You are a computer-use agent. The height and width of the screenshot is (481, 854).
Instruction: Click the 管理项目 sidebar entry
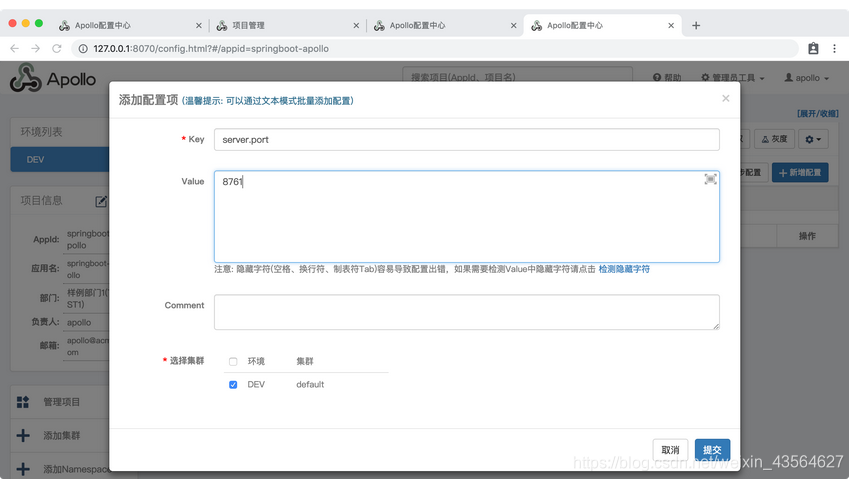(x=62, y=402)
